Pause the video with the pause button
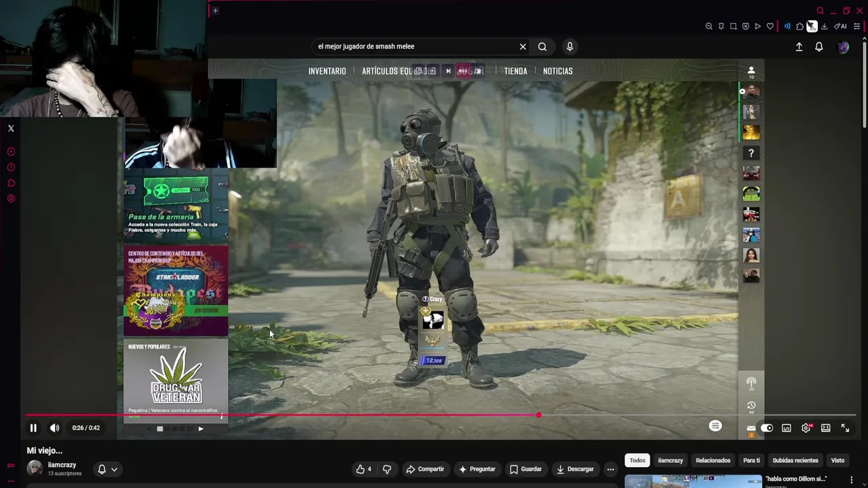Viewport: 868px width, 488px height. click(x=33, y=428)
